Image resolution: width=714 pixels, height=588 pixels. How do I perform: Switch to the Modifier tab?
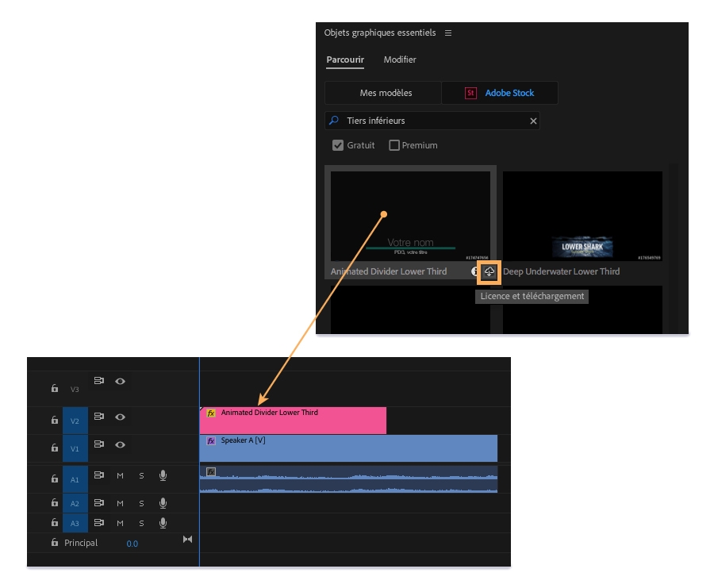point(400,60)
